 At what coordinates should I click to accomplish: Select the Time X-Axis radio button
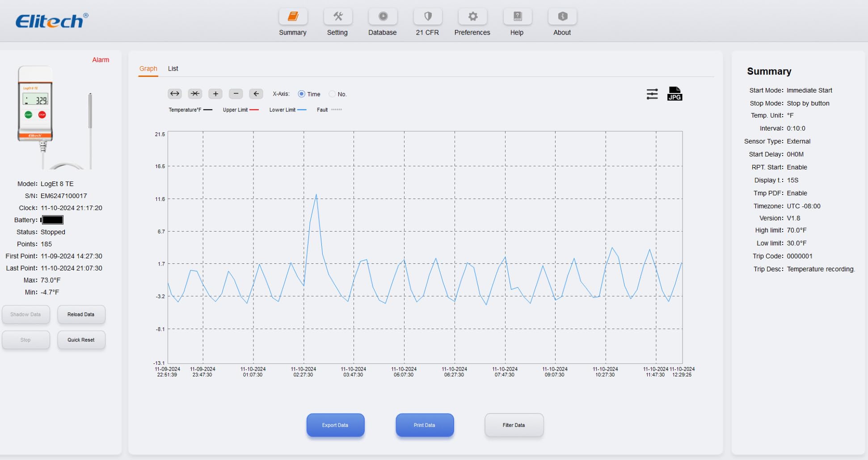click(302, 94)
